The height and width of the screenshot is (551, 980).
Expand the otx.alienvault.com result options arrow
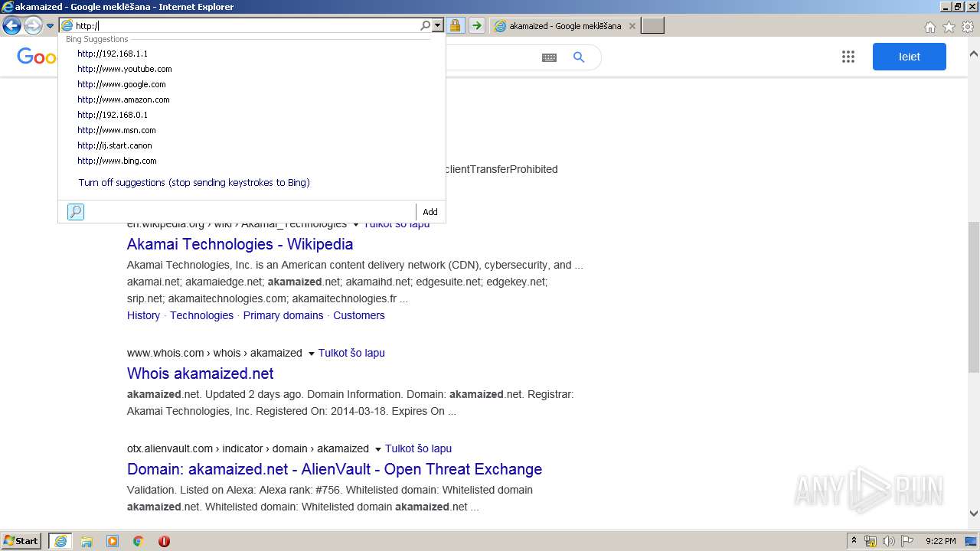coord(377,449)
